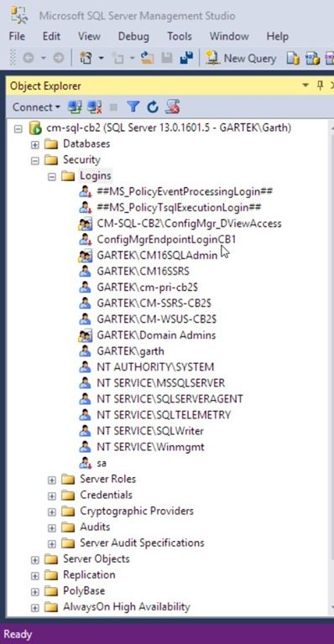Click the Save All disks icon
The width and height of the screenshot is (334, 644).
tap(186, 59)
